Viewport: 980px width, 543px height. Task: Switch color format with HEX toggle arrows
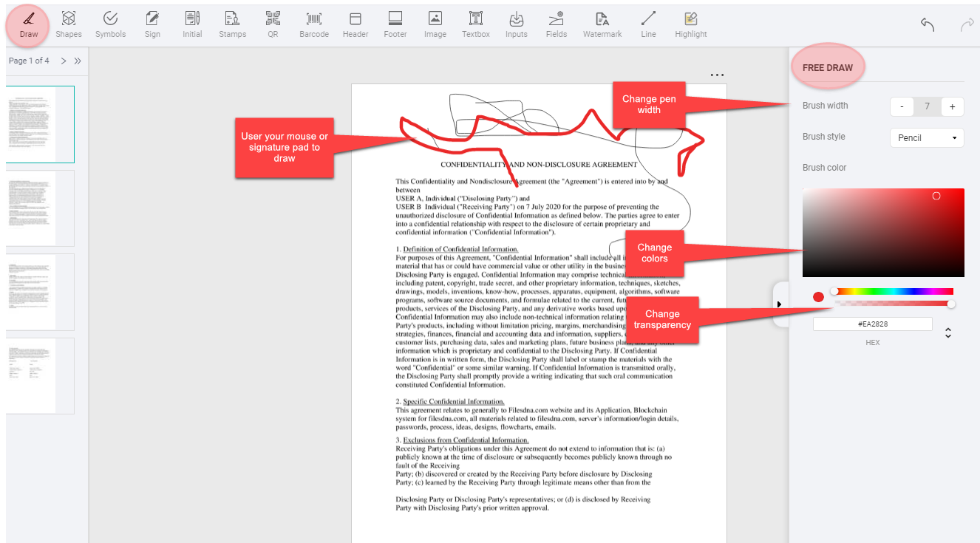948,333
